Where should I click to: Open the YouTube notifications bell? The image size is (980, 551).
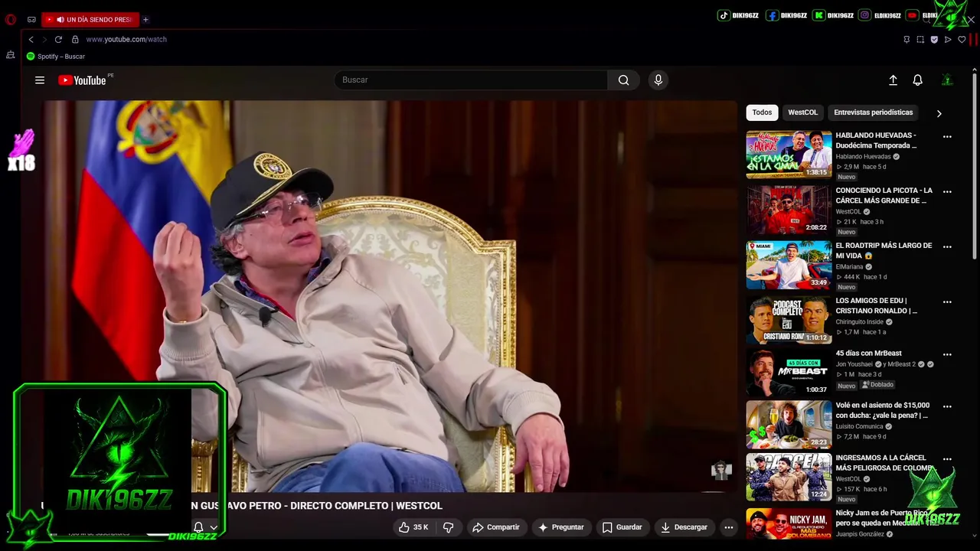coord(917,80)
